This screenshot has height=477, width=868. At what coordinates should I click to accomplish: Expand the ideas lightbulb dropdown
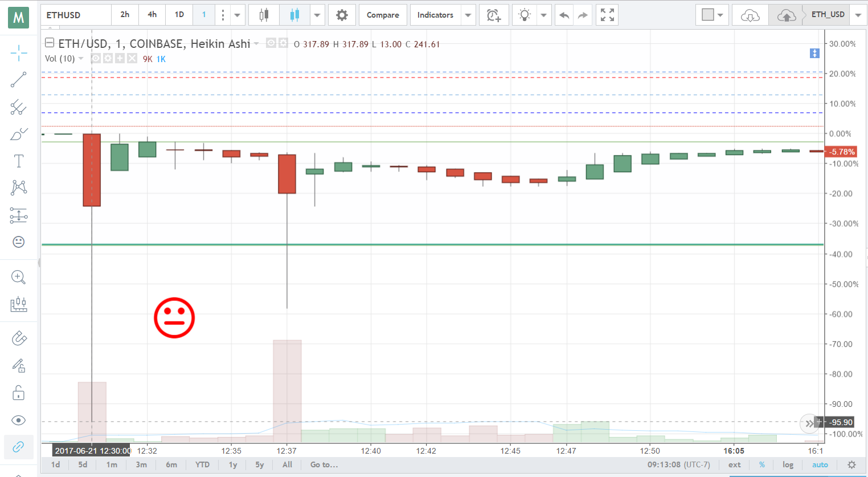click(544, 15)
